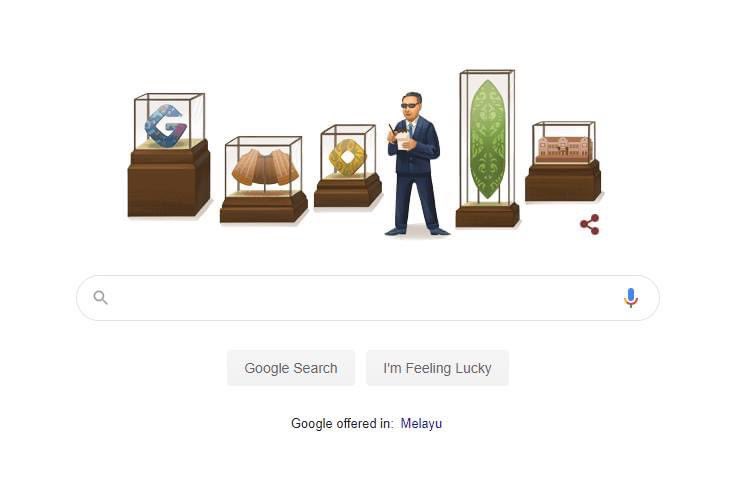
Task: Click the I'm Feeling Lucky button
Action: pyautogui.click(x=437, y=368)
